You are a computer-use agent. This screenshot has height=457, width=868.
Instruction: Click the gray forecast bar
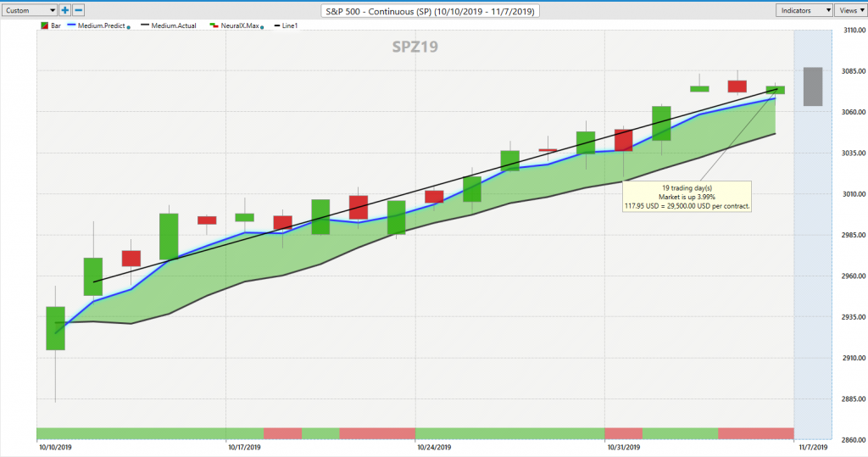click(x=813, y=86)
